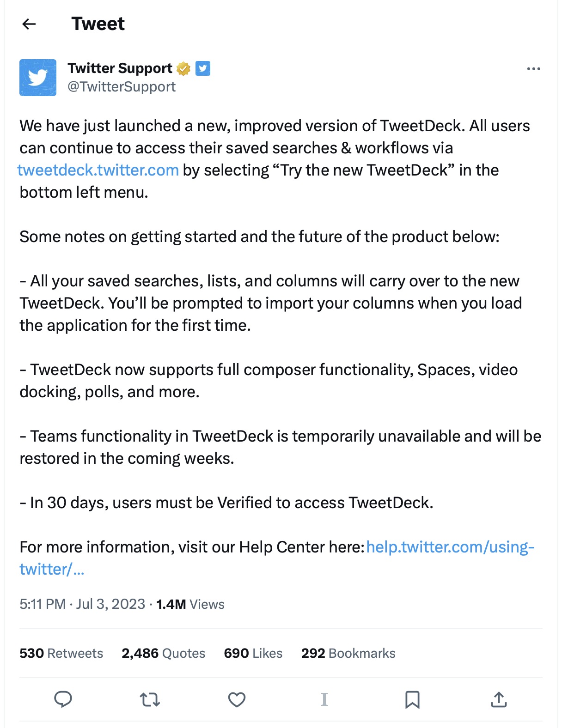The image size is (562, 728).
Task: Click the Twitter Support display name
Action: click(x=120, y=68)
